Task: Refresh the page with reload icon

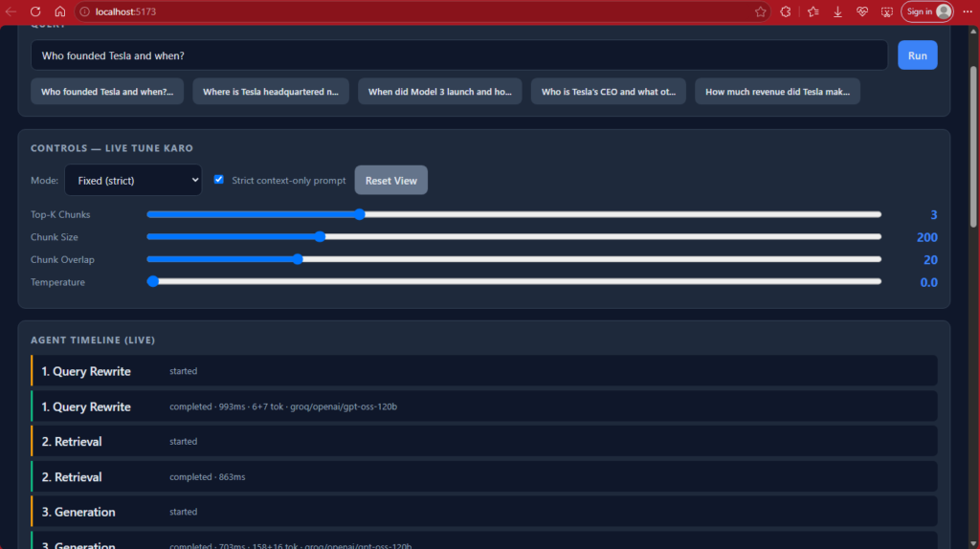Action: (x=35, y=11)
